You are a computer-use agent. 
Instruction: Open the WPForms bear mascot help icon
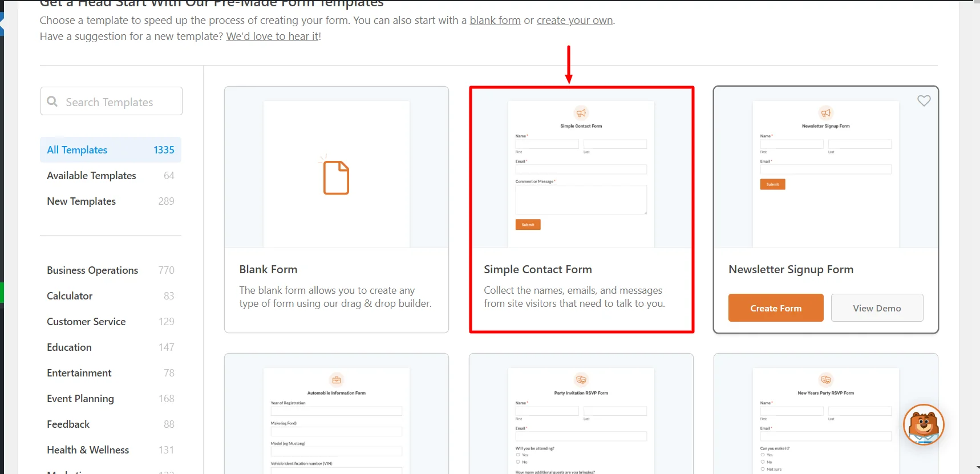tap(924, 425)
